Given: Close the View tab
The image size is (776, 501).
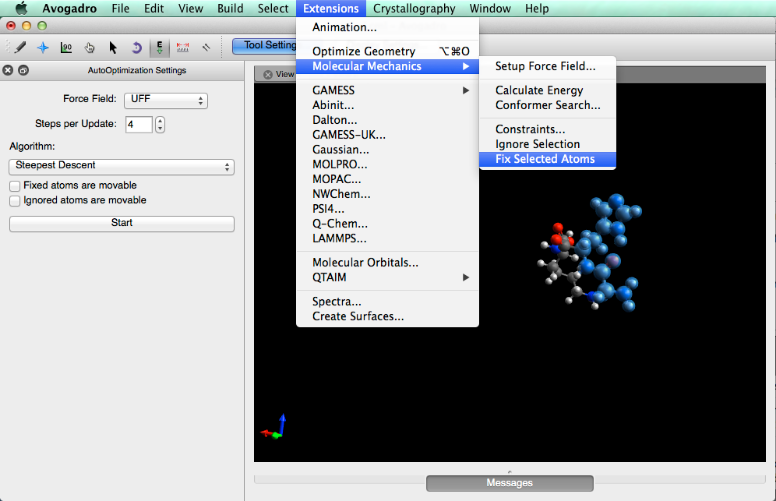Looking at the screenshot, I should (268, 74).
